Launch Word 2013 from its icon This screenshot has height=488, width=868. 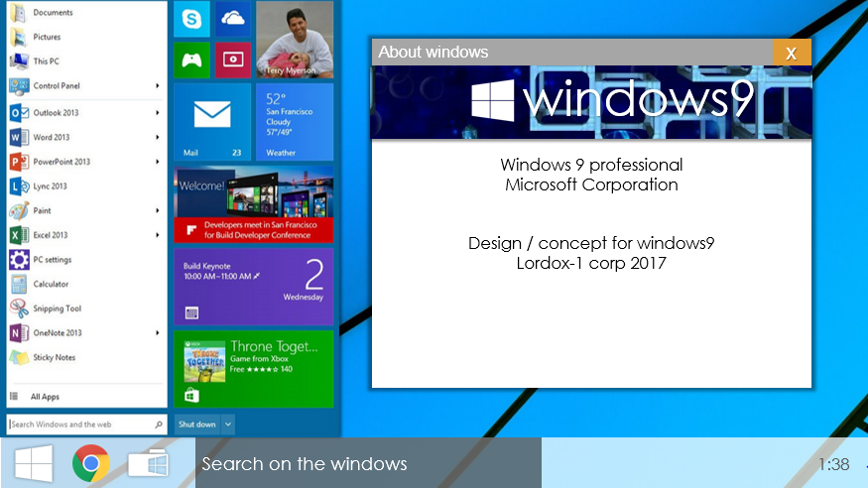click(19, 137)
